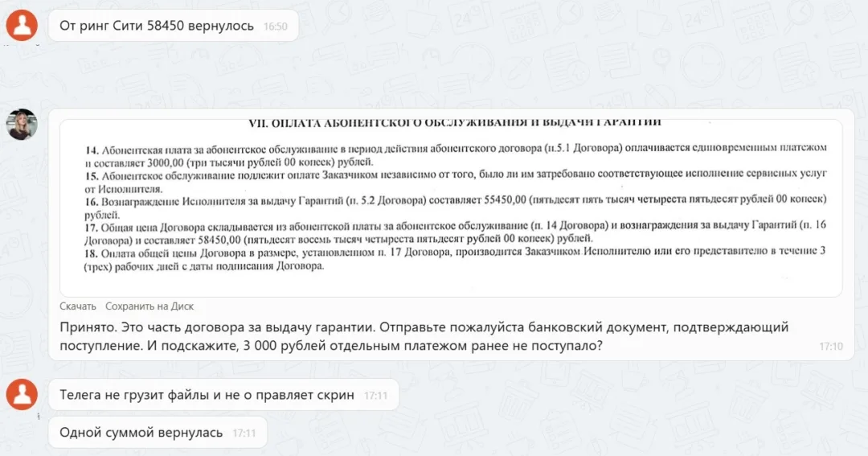Screen dimensions: 868x456
Task: Select message "Телега не грузит файлы и не о правляет скрин"
Action: [223, 395]
